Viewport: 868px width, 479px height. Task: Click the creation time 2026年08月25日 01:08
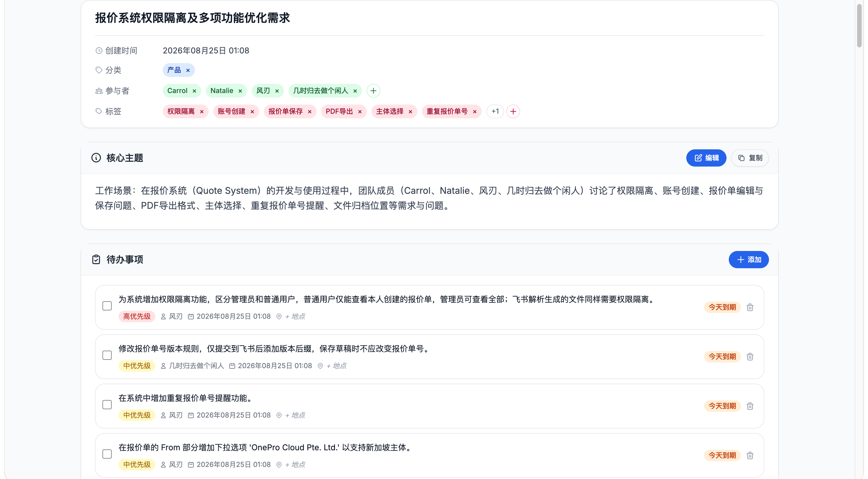pos(206,51)
